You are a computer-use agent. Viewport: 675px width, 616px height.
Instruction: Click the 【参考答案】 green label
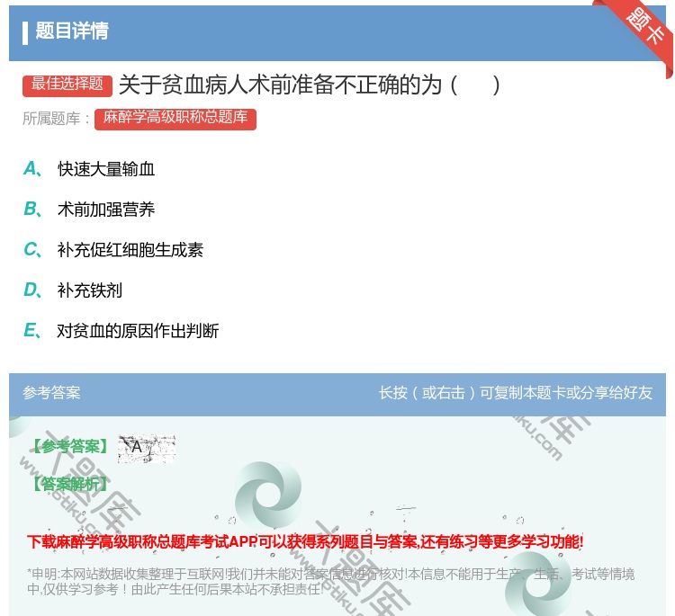point(70,447)
